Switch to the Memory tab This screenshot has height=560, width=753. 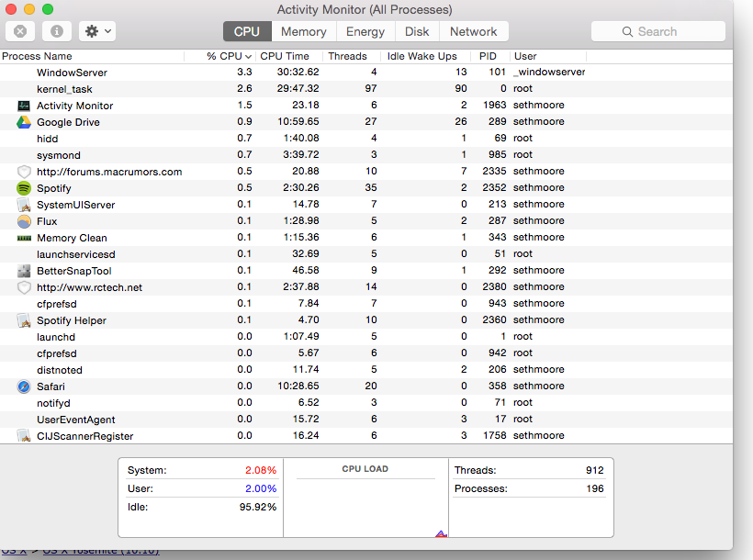pyautogui.click(x=304, y=31)
